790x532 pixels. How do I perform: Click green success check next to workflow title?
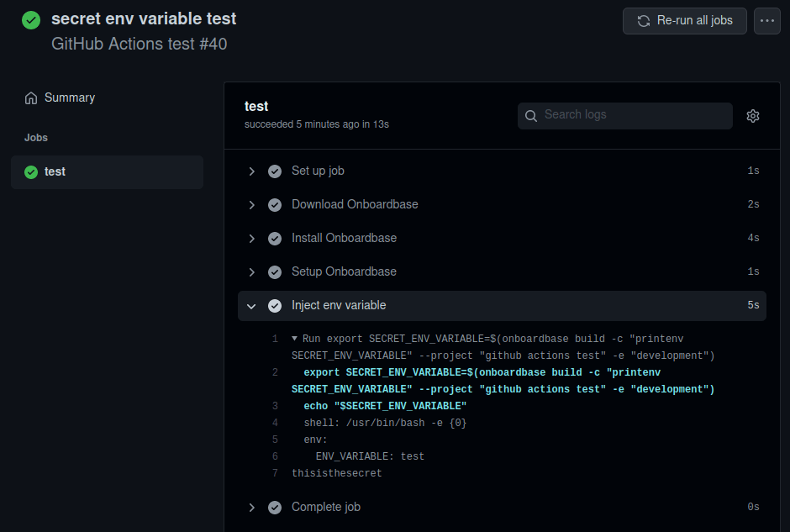click(31, 20)
